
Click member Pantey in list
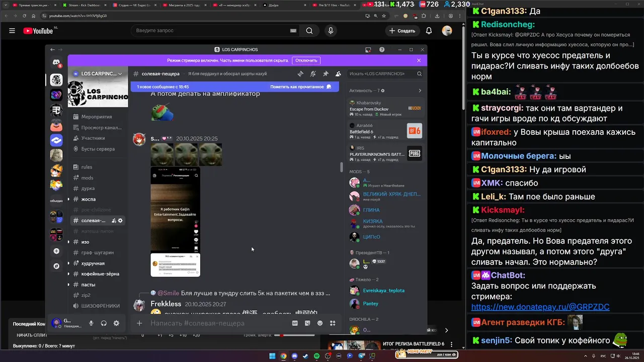point(386,304)
